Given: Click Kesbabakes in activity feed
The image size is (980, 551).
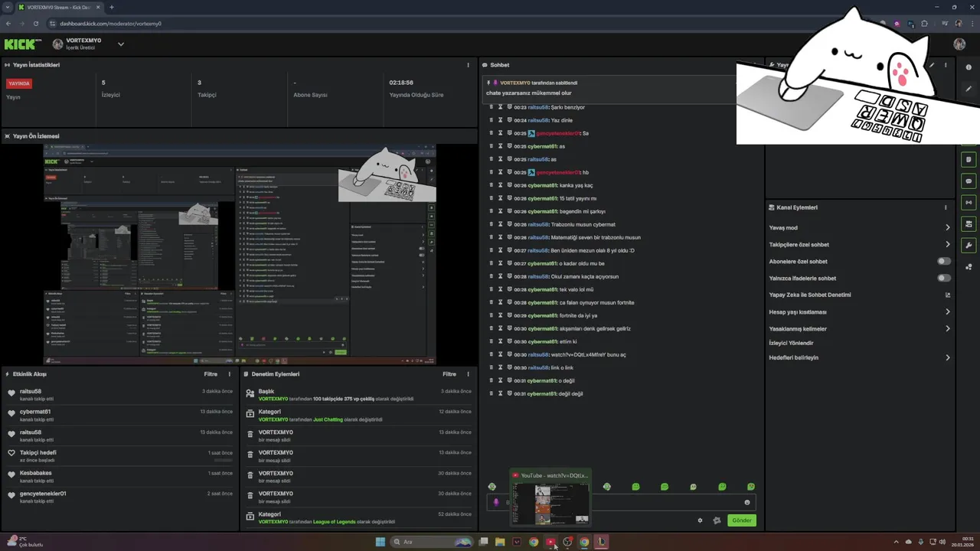Looking at the screenshot, I should [36, 473].
